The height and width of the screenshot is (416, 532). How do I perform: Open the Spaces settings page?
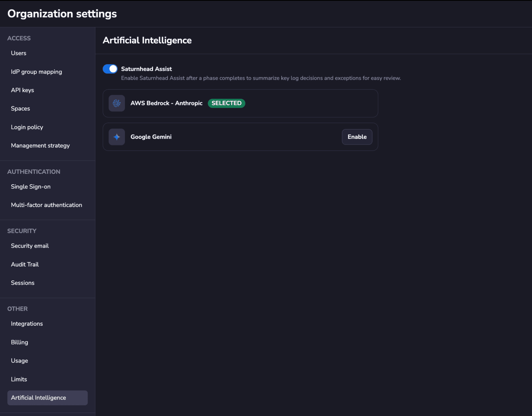coord(20,109)
